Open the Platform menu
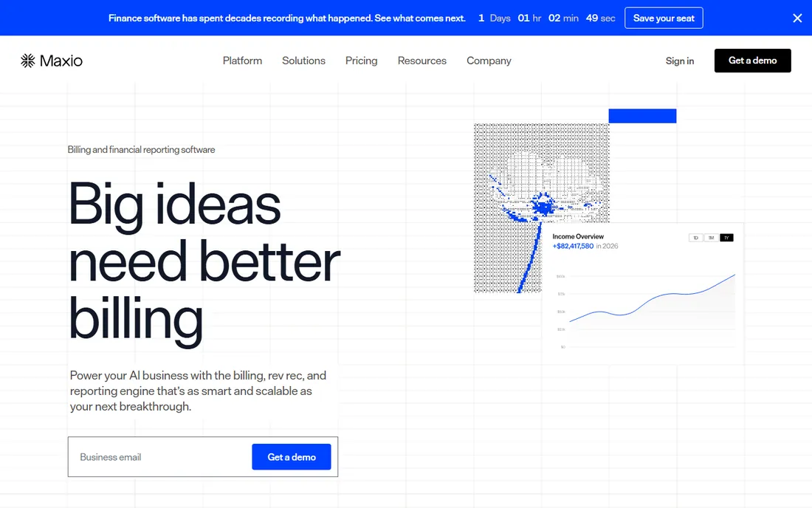Viewport: 812px width, 508px height. click(x=242, y=61)
